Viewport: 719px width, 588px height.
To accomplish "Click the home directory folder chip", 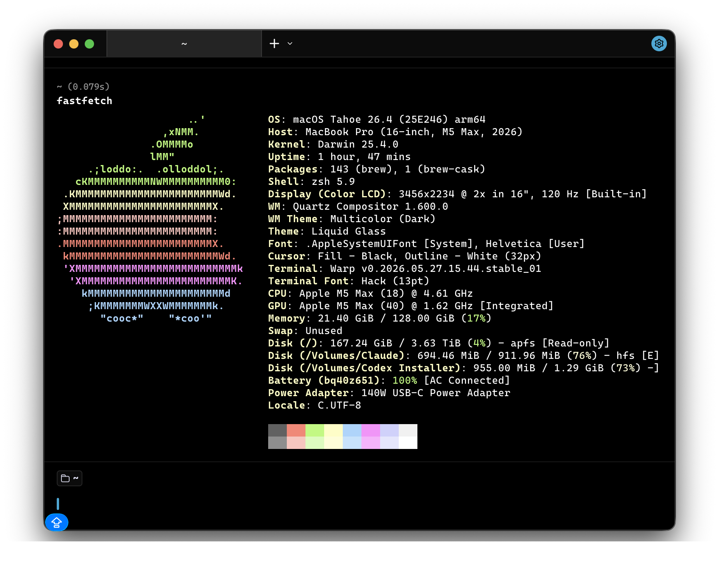I will 70,478.
